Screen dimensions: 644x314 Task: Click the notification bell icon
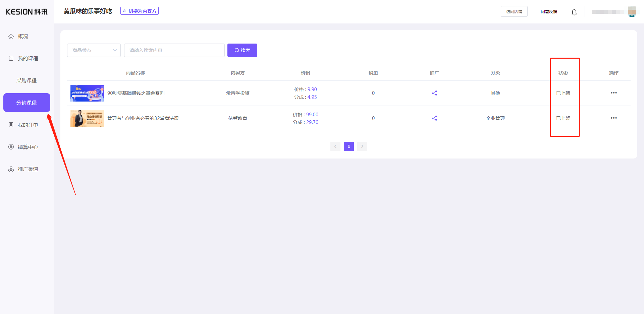pos(574,12)
